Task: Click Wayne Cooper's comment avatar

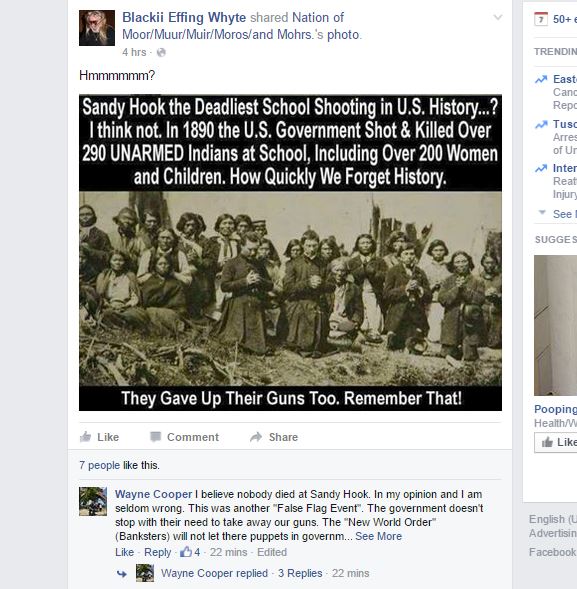Action: 93,501
